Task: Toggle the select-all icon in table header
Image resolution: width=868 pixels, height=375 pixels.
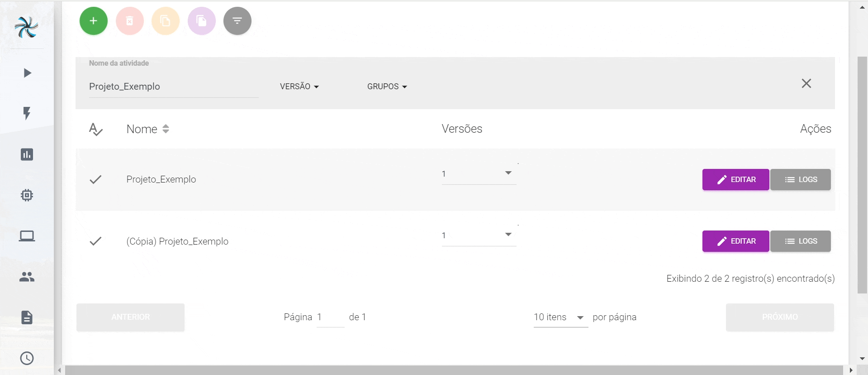Action: pyautogui.click(x=95, y=130)
